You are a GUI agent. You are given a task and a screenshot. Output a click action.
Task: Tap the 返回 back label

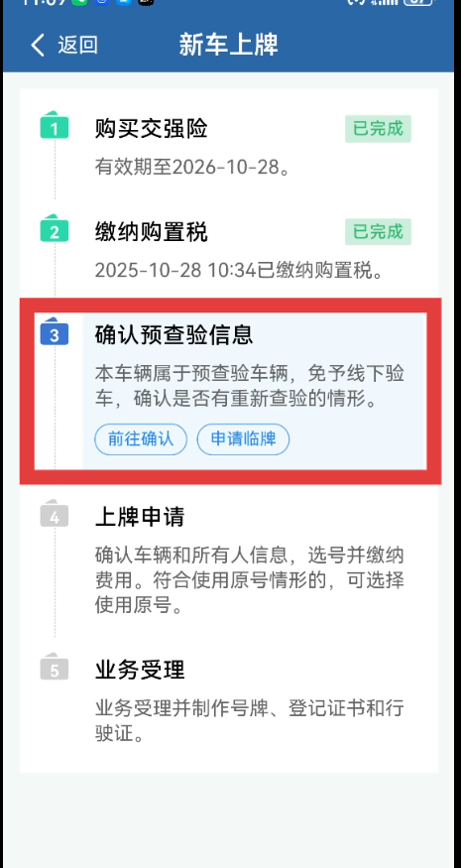tap(77, 45)
